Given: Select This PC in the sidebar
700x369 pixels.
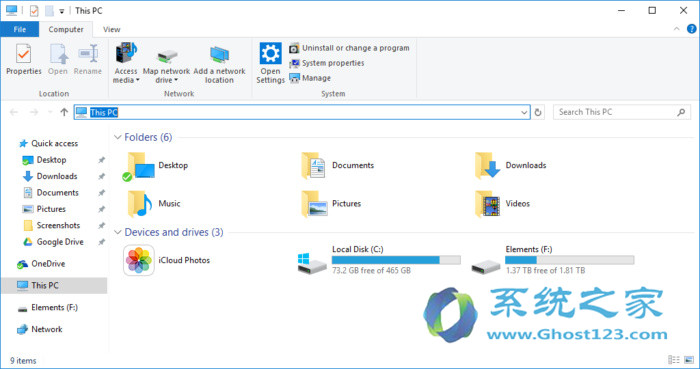Looking at the screenshot, I should point(54,286).
